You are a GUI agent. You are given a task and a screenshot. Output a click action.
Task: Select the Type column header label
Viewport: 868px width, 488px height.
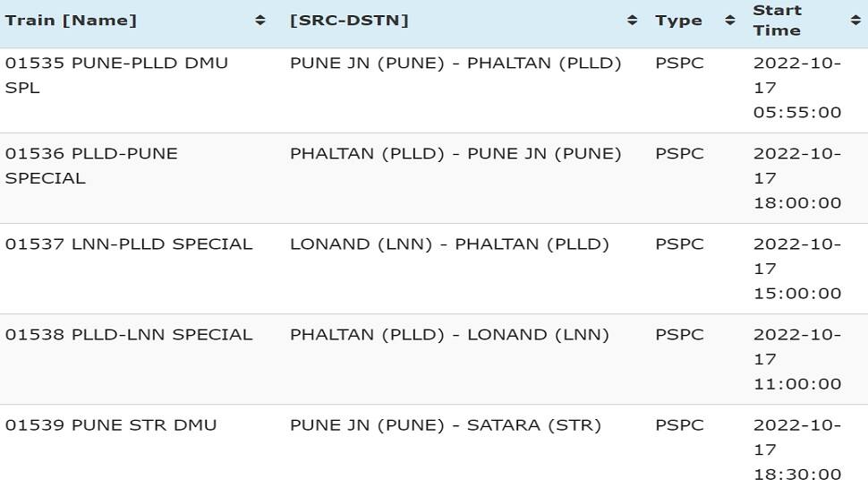pos(678,21)
